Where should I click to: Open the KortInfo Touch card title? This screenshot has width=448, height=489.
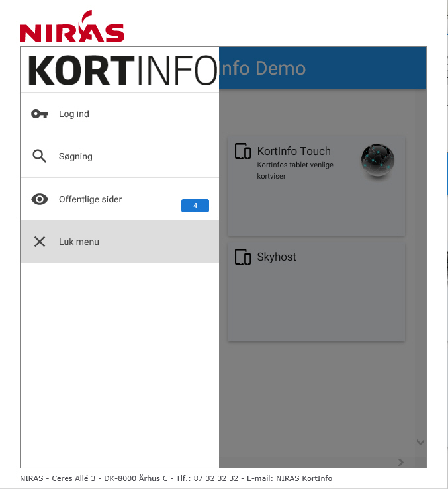point(294,152)
